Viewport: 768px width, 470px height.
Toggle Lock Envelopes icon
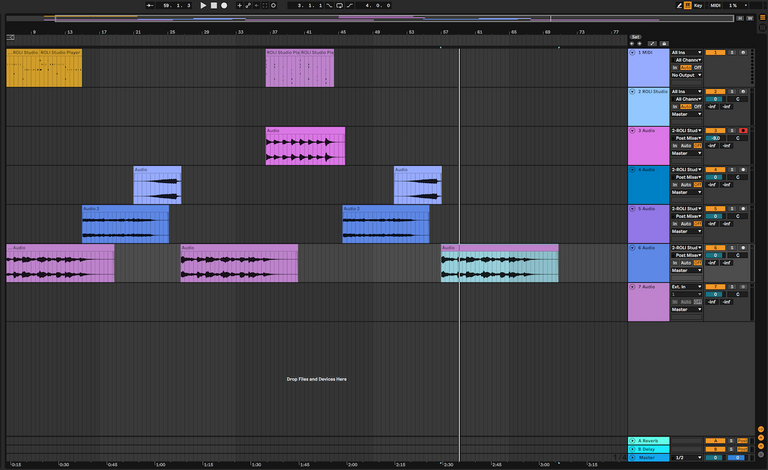(664, 44)
